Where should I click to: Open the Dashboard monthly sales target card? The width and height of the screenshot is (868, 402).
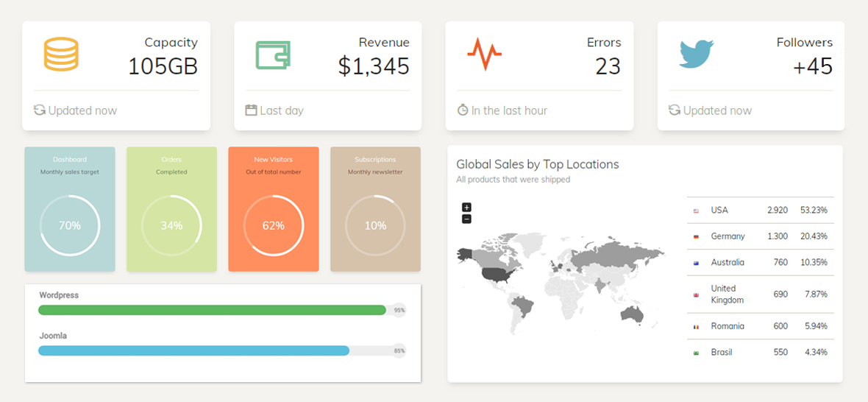(70, 209)
